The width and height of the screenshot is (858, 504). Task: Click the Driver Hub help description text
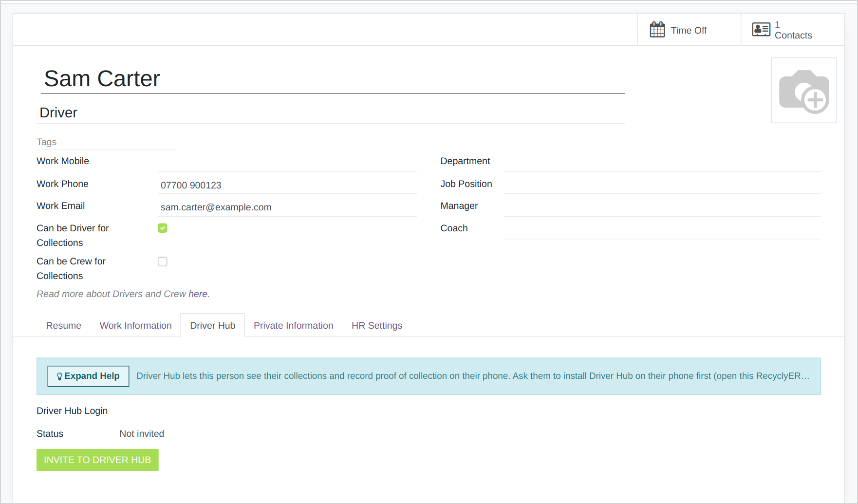point(473,376)
